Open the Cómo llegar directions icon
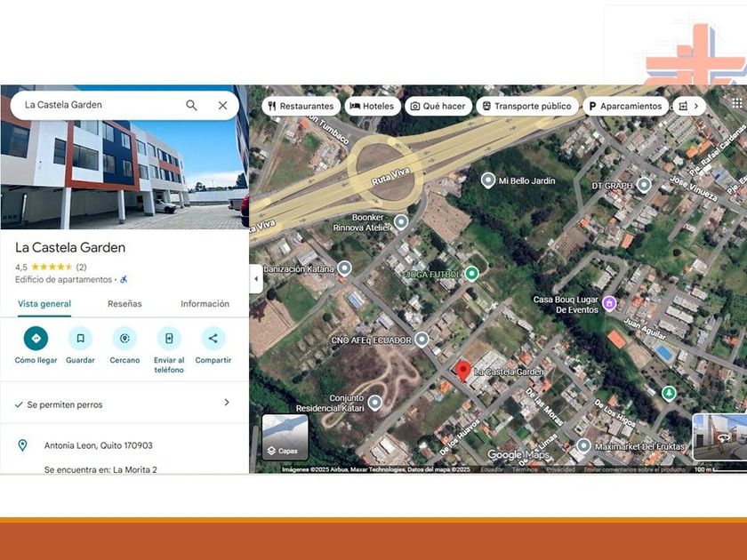 36,338
